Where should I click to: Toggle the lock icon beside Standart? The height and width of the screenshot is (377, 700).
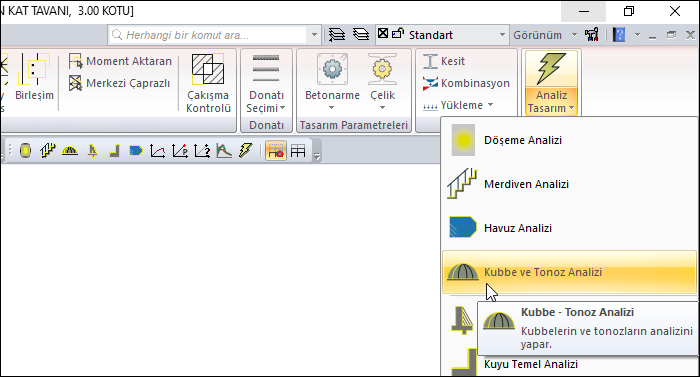(x=397, y=34)
